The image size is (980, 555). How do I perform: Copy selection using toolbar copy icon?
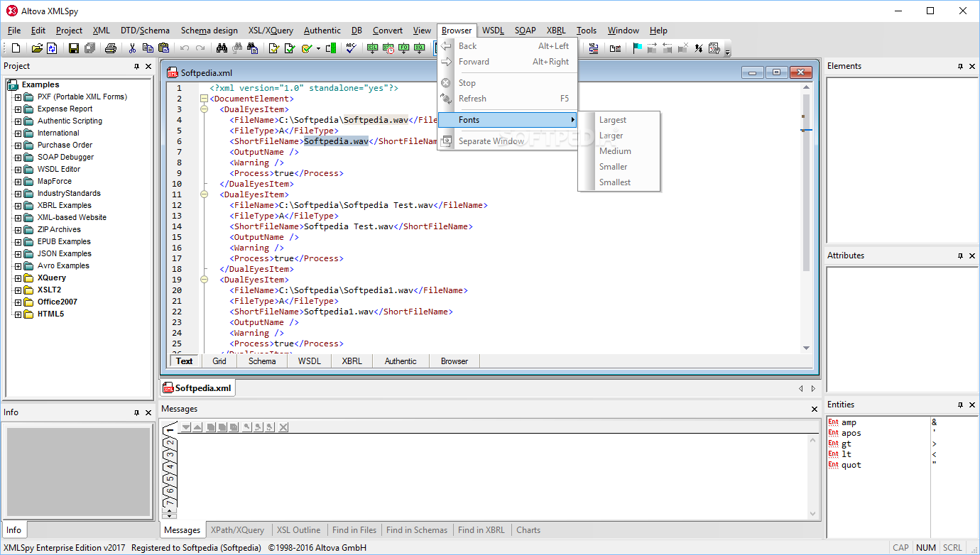tap(148, 48)
